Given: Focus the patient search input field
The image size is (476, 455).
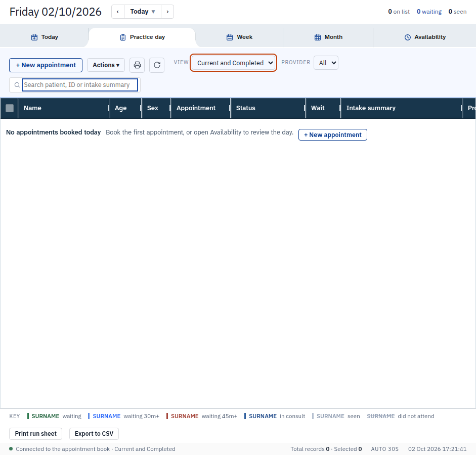Looking at the screenshot, I should tap(80, 85).
